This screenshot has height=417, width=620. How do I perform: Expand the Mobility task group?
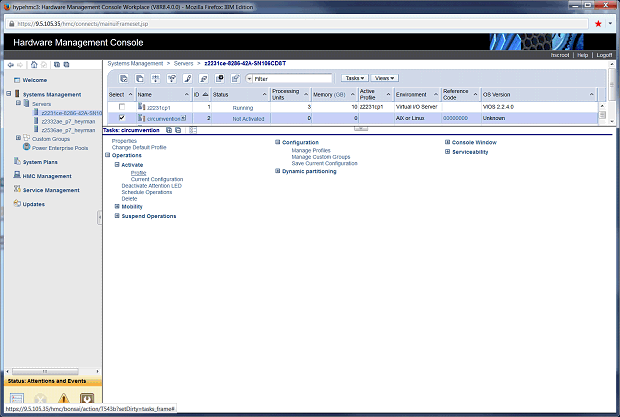(x=117, y=206)
